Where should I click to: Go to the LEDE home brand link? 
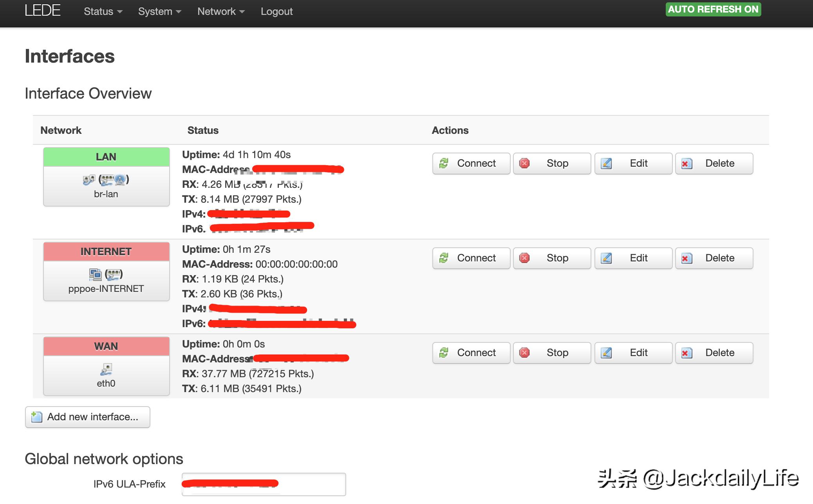42,11
